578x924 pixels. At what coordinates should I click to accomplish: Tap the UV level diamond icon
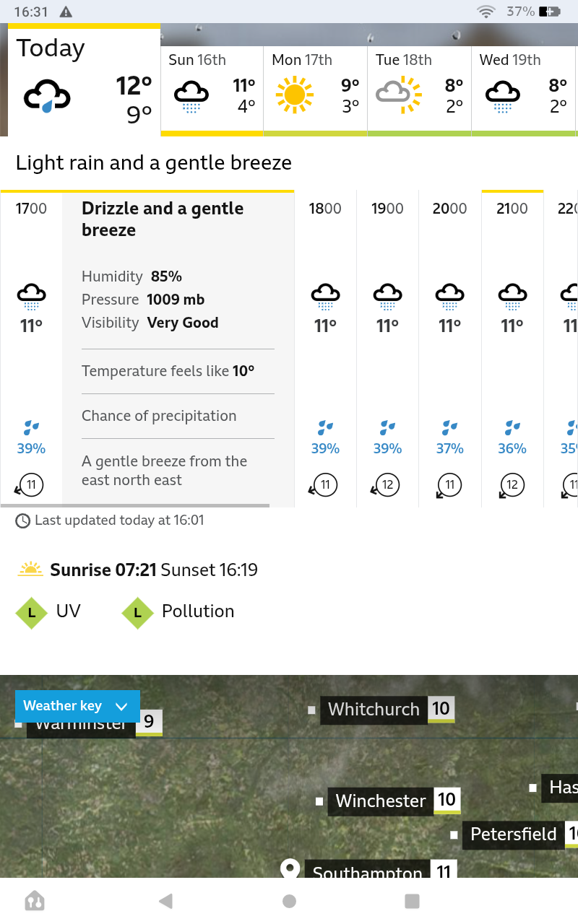click(x=31, y=613)
